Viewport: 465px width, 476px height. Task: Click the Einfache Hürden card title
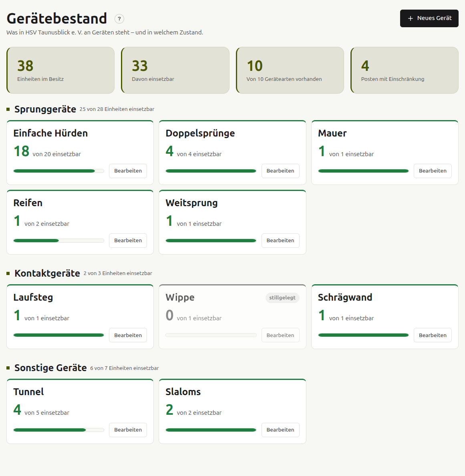50,133
